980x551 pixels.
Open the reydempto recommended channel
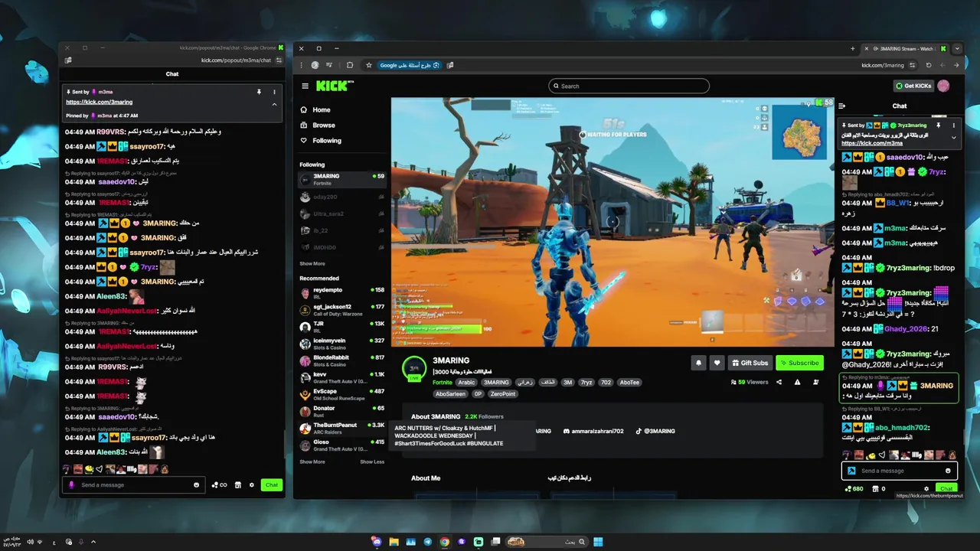(342, 293)
